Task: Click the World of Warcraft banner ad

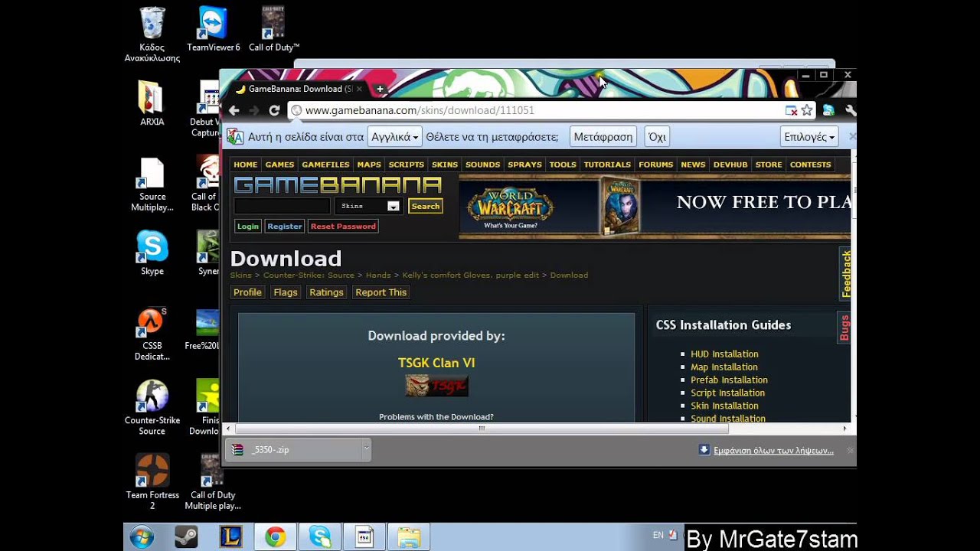Action: [x=655, y=206]
